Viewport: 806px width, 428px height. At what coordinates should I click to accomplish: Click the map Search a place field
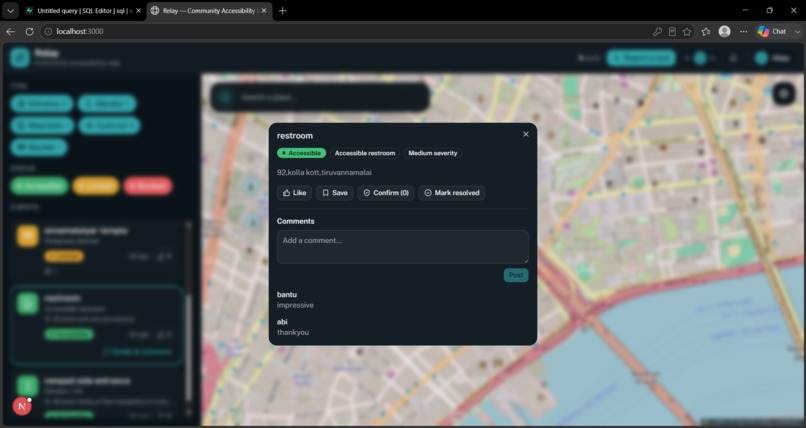click(x=320, y=97)
